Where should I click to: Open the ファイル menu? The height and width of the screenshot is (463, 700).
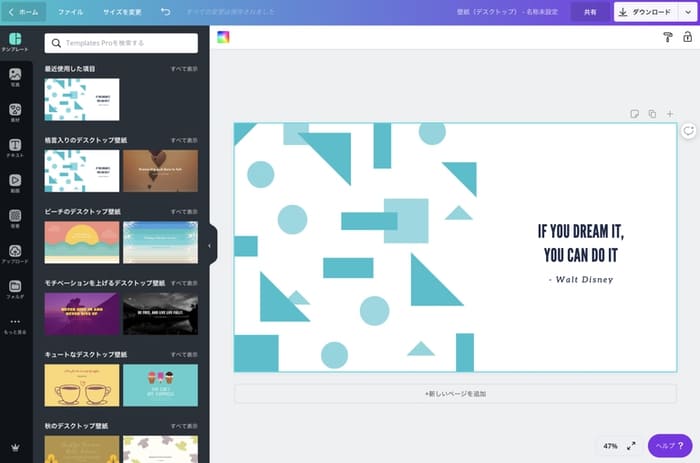[70, 12]
